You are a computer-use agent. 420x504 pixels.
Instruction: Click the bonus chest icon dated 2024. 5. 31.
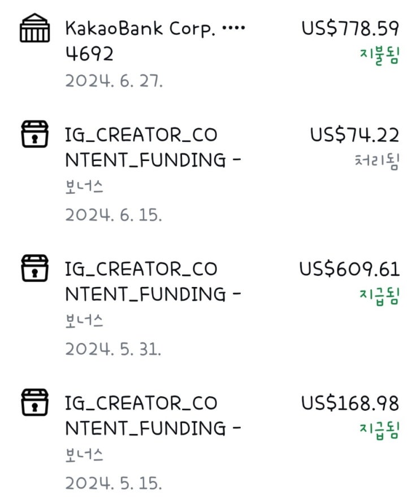34,268
